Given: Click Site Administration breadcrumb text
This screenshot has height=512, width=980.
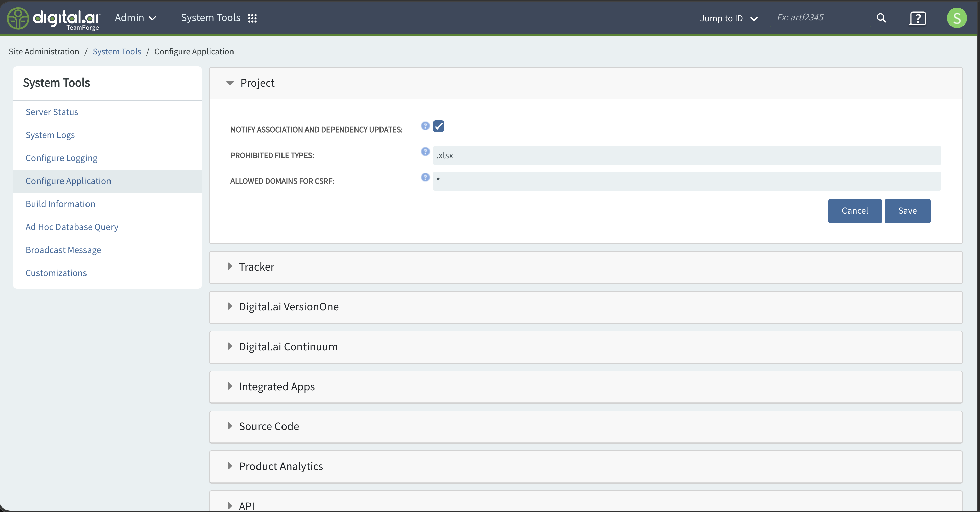Looking at the screenshot, I should 44,51.
